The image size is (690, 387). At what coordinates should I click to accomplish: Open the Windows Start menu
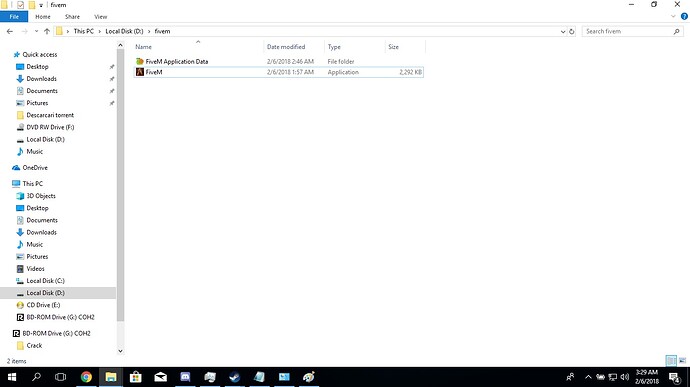point(12,377)
